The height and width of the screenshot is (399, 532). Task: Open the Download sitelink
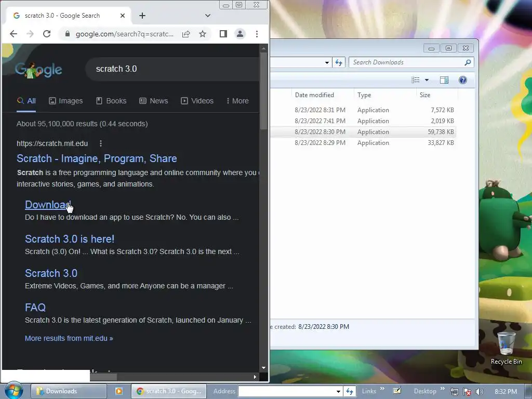(48, 205)
